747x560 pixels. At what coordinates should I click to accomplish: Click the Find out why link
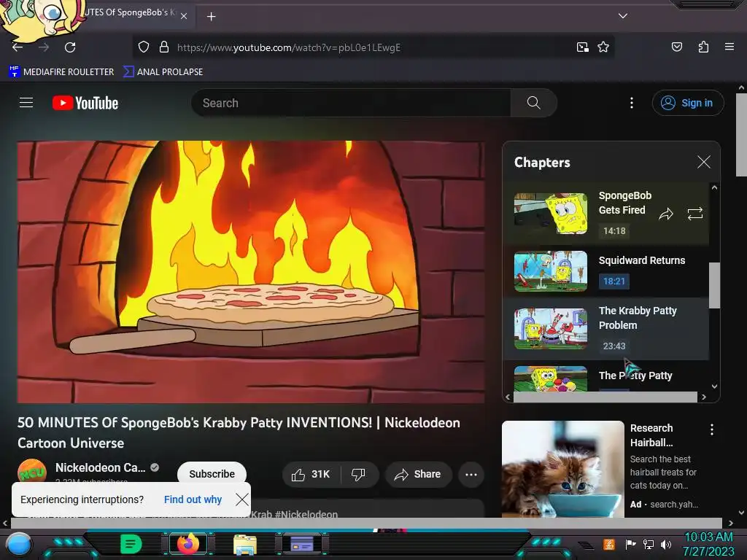pyautogui.click(x=193, y=499)
